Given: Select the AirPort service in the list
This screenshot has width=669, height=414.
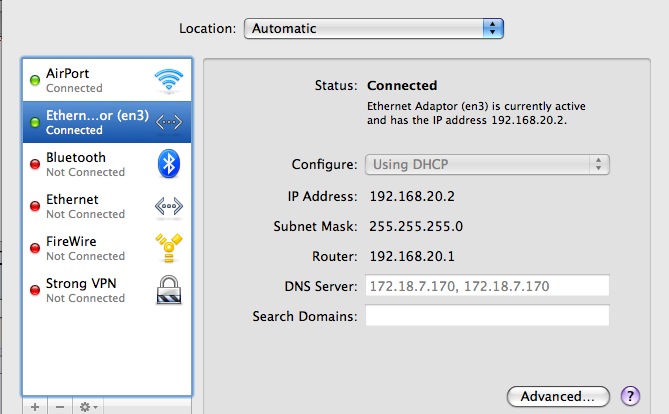Looking at the screenshot, I should pos(107,80).
